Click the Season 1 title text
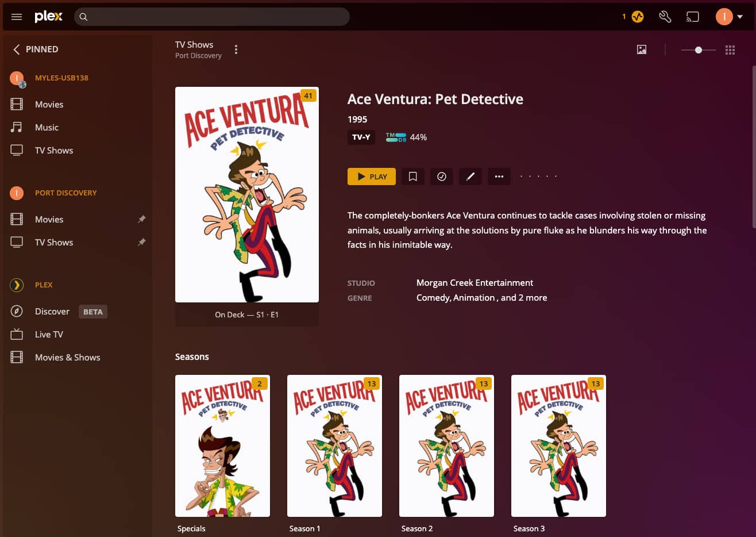This screenshot has height=537, width=756. coord(305,528)
